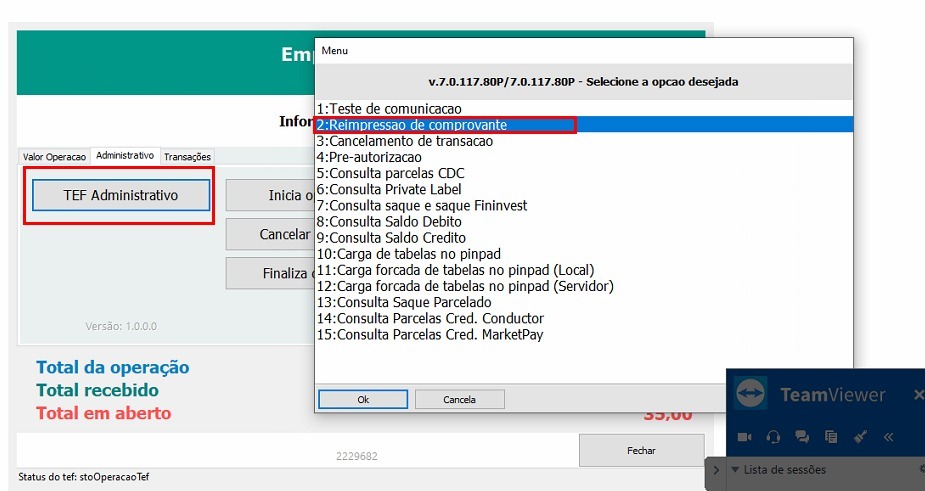
Task: Select the Administrativo tab
Action: click(125, 155)
